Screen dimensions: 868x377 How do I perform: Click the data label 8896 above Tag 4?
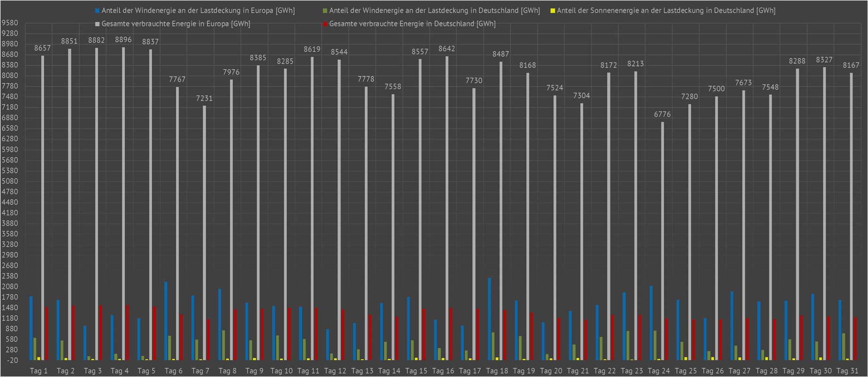pyautogui.click(x=123, y=40)
